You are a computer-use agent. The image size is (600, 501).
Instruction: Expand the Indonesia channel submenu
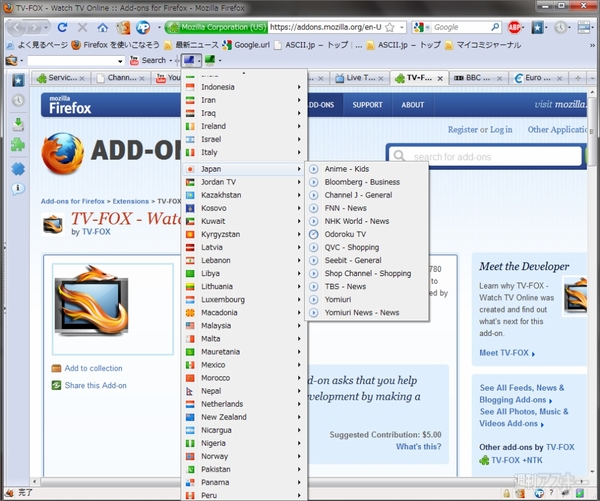tap(245, 87)
